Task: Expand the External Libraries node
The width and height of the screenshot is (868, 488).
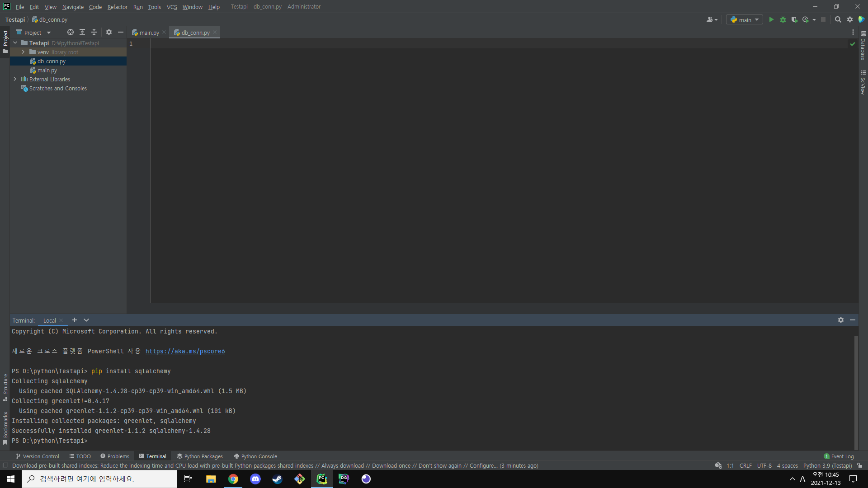Action: click(15, 79)
